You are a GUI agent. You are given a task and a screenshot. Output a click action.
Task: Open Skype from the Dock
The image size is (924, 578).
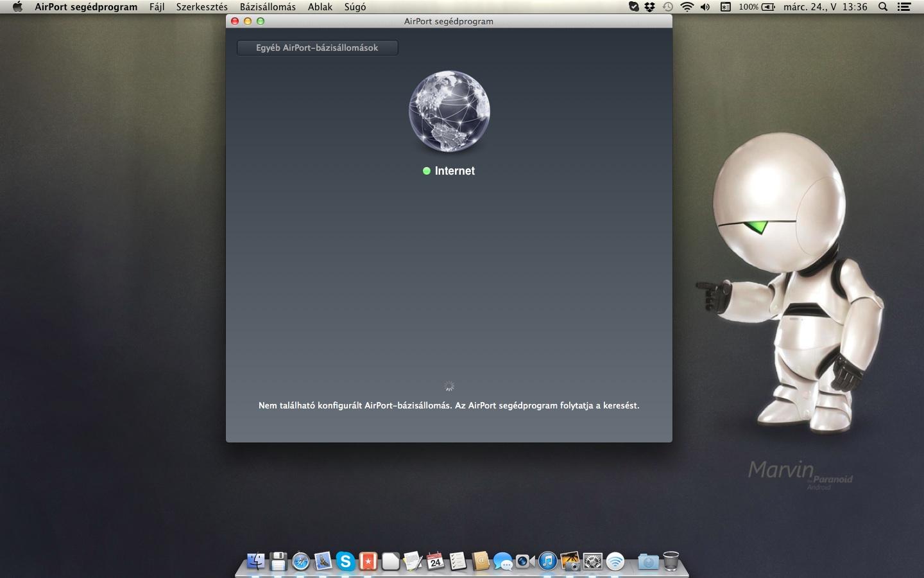(x=345, y=561)
